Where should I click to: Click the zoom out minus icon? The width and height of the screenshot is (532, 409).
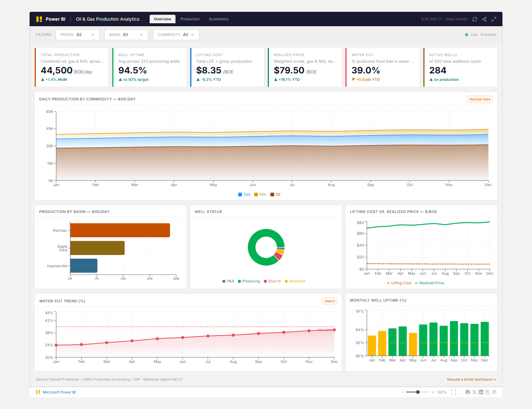point(403,392)
